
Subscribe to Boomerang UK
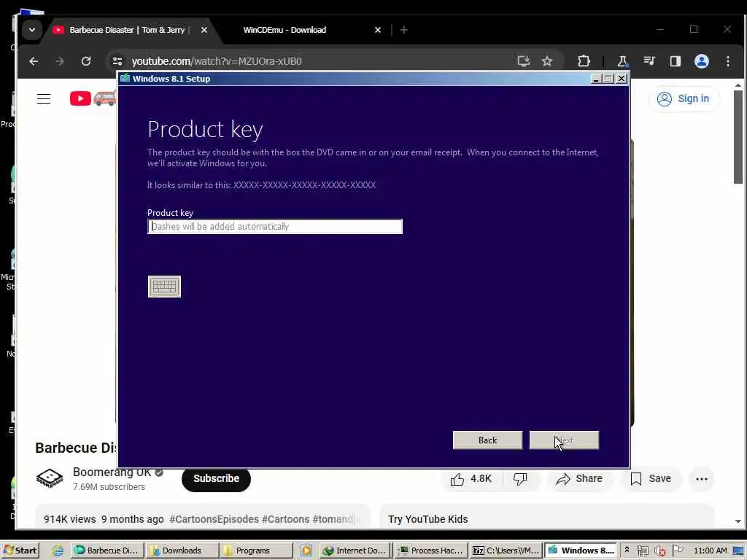pos(216,478)
